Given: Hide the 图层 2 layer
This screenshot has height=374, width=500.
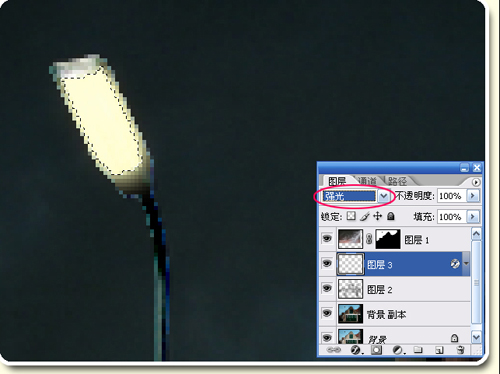Looking at the screenshot, I should coord(327,288).
